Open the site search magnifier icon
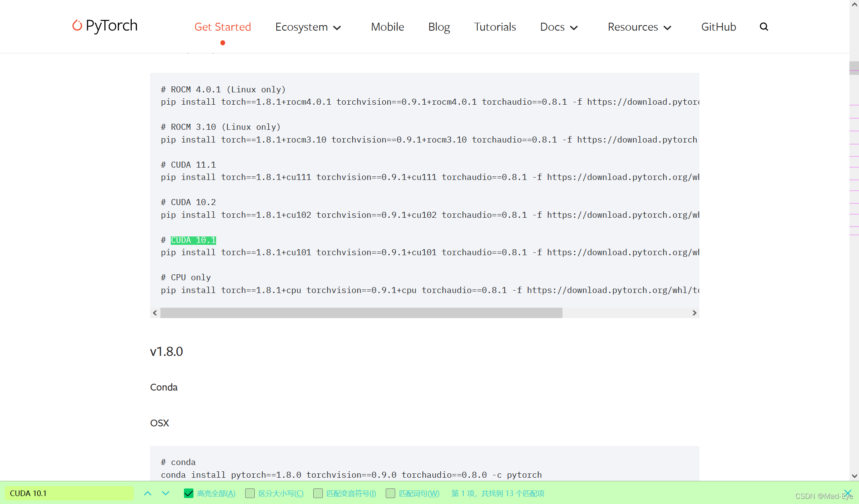Screen dimensions: 859x504 [x=764, y=27]
